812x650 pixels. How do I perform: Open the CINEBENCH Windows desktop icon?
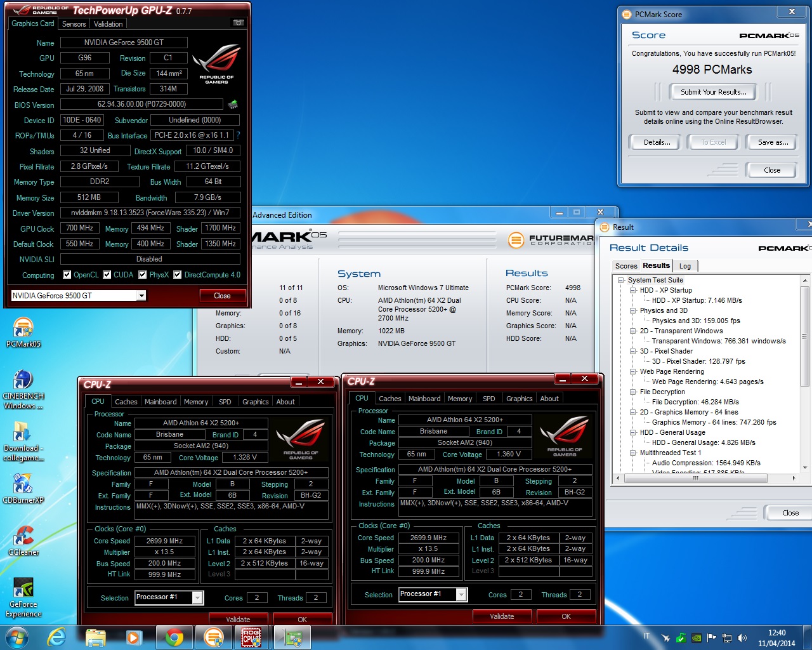[x=23, y=389]
